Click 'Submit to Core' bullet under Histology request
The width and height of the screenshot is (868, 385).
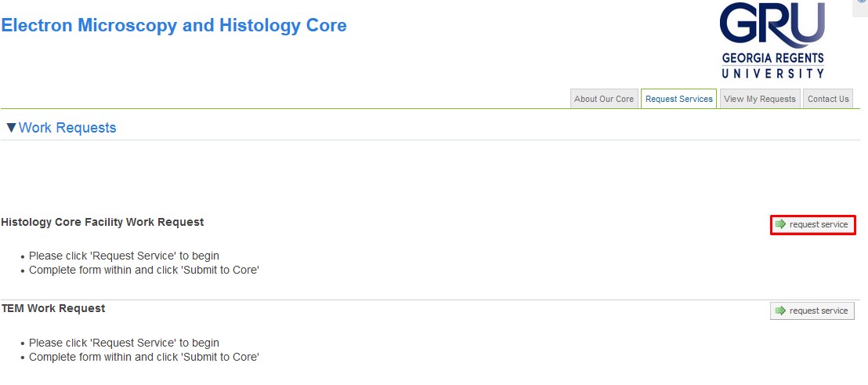[144, 270]
